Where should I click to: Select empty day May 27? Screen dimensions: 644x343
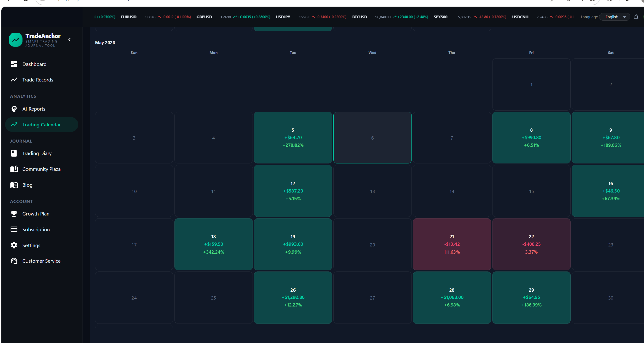point(372,297)
